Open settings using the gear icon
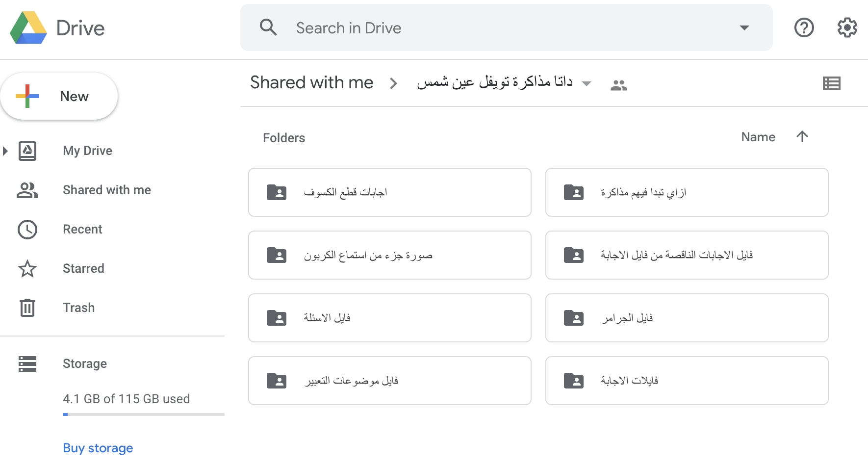868x466 pixels. (847, 28)
